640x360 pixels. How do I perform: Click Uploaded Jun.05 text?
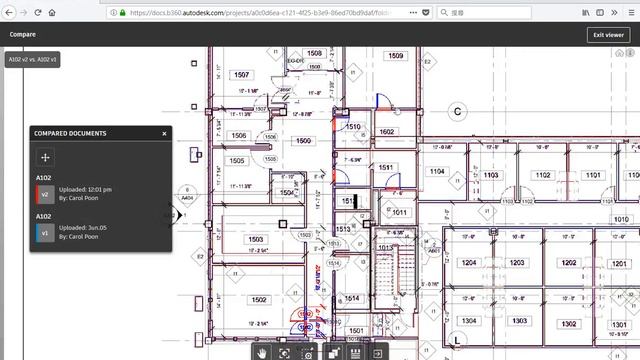pos(83,228)
